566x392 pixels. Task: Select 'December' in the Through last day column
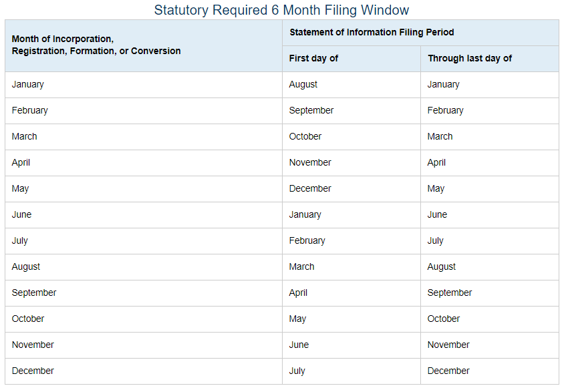click(x=448, y=371)
